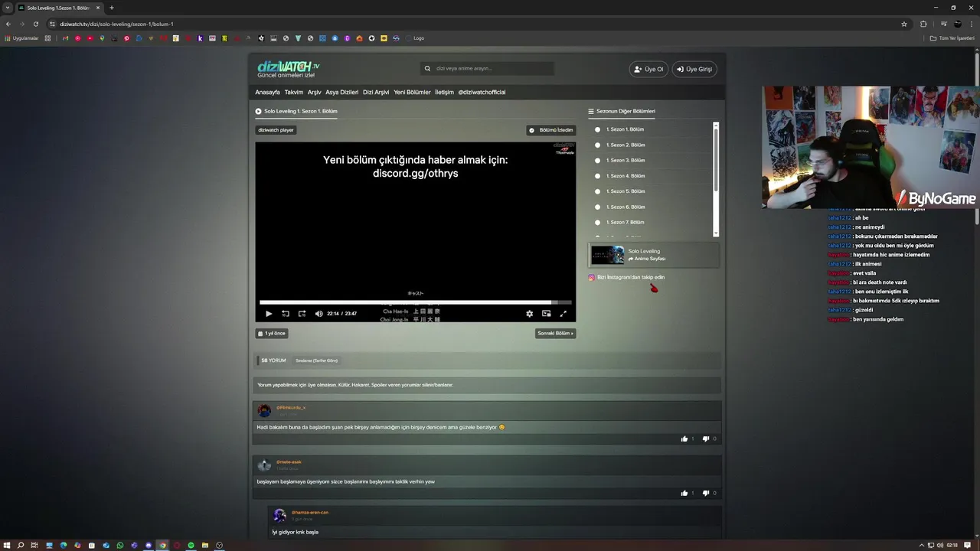Image resolution: width=980 pixels, height=551 pixels.
Task: Open Asya Dizileri menu item
Action: tap(342, 92)
